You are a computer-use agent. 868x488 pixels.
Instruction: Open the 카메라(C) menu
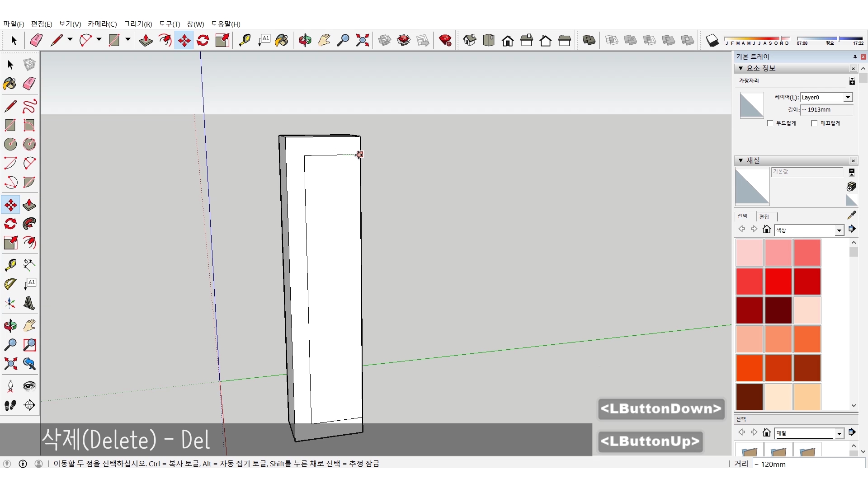(102, 24)
